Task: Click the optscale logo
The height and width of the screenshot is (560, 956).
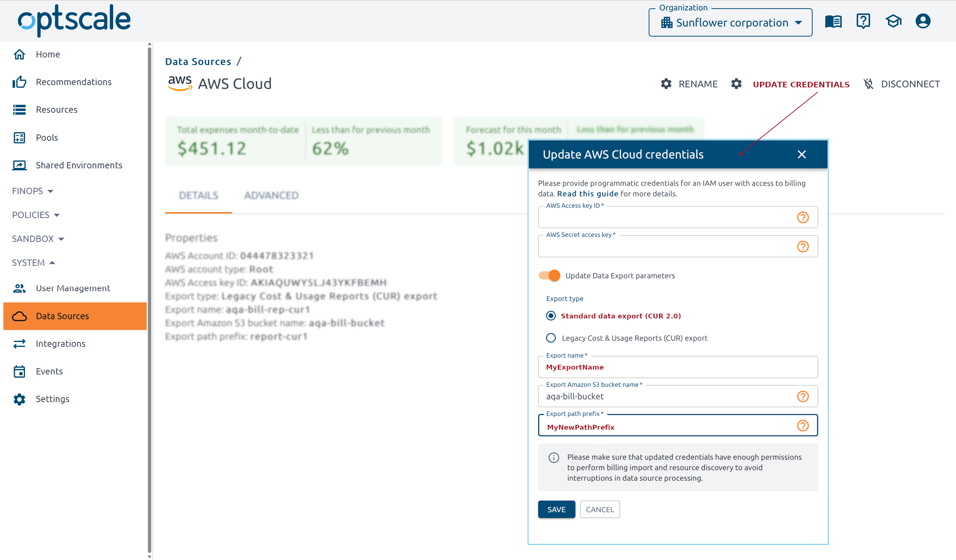Action: click(x=74, y=21)
